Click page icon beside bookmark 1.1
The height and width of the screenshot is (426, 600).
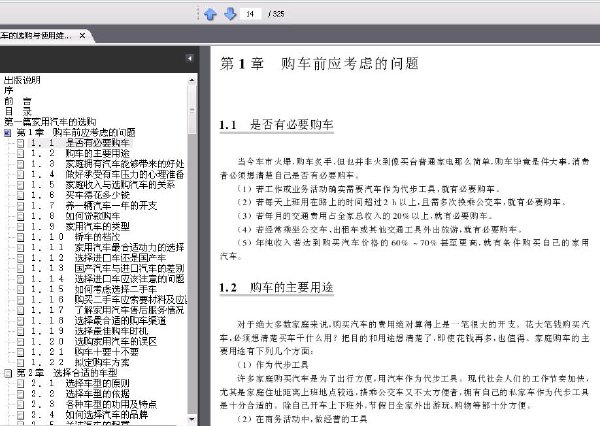(x=20, y=143)
